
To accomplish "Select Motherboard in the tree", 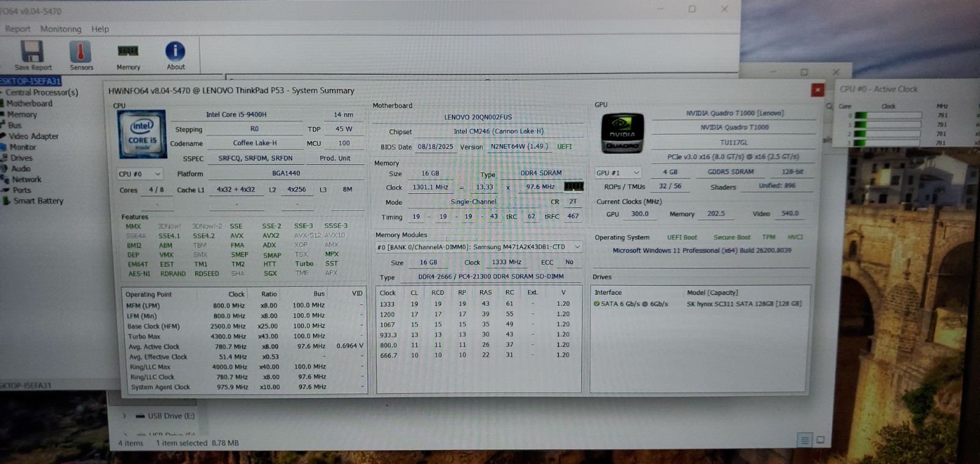I will (29, 104).
